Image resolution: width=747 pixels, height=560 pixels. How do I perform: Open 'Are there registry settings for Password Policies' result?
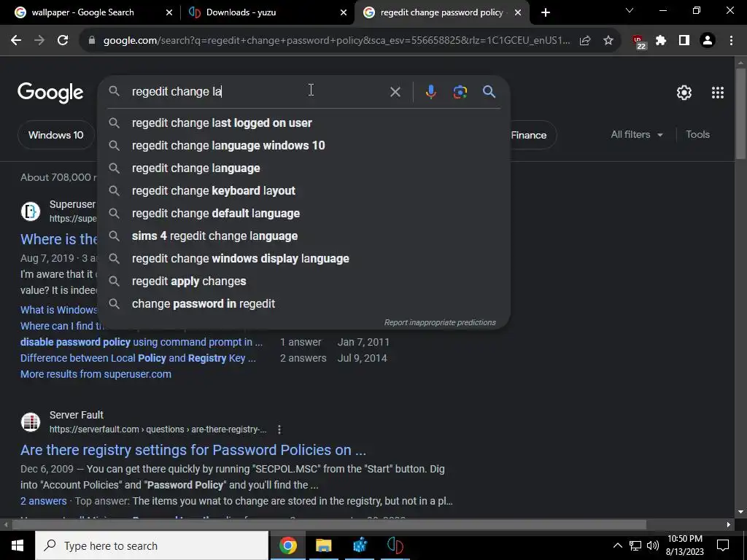click(x=193, y=450)
